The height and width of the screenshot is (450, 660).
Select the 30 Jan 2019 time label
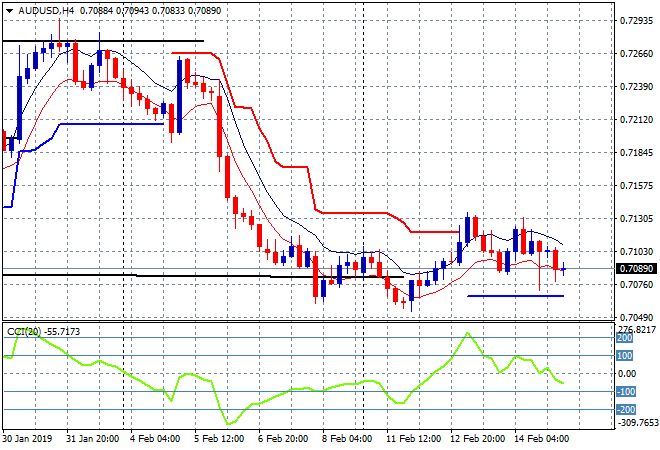tap(29, 439)
